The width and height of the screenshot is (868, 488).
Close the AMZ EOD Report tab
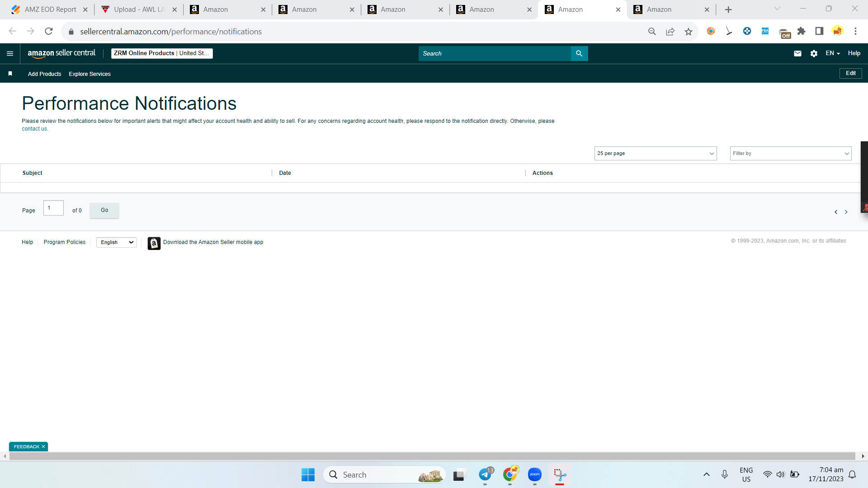(85, 9)
